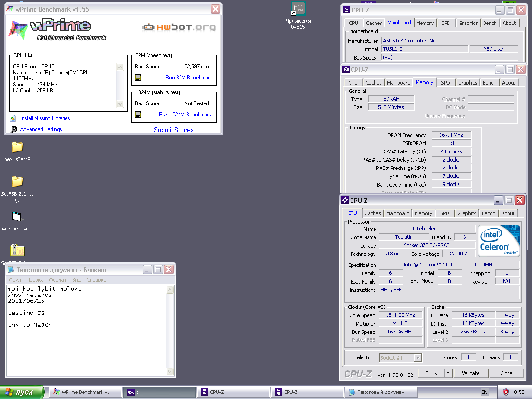This screenshot has height=399, width=532.
Task: Click the Validate button in CPU-Z
Action: 471,373
